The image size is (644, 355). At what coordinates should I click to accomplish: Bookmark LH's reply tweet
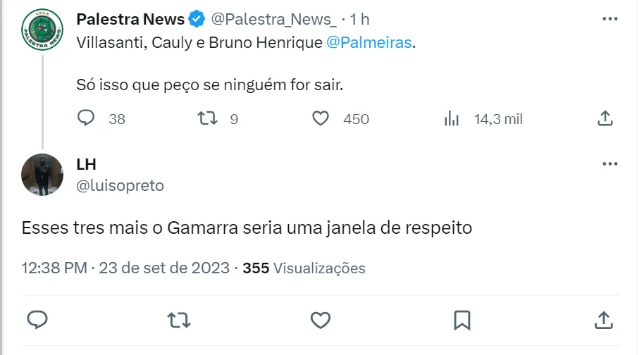[x=462, y=320]
